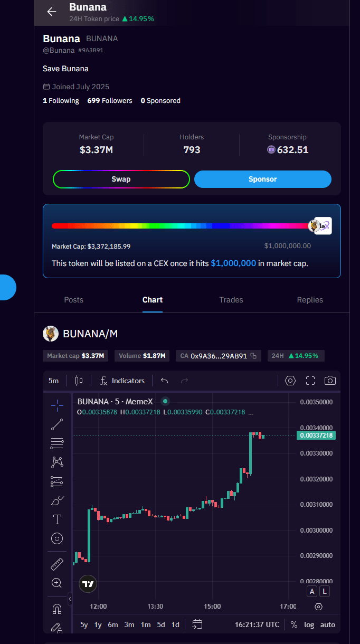Enter fullscreen chart mode
Viewport: 360px width, 644px height.
310,381
